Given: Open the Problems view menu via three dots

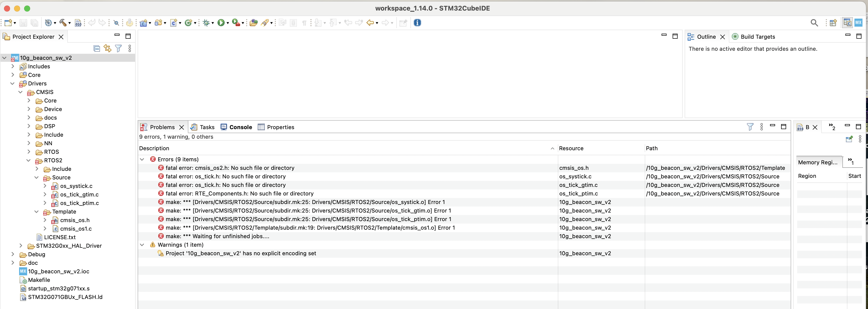Looking at the screenshot, I should click(762, 127).
